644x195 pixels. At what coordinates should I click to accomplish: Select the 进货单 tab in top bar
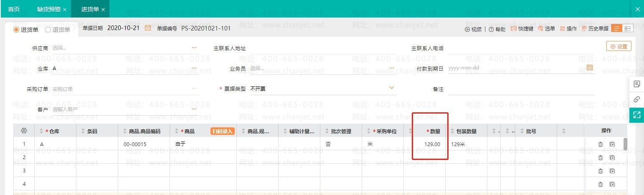90,9
